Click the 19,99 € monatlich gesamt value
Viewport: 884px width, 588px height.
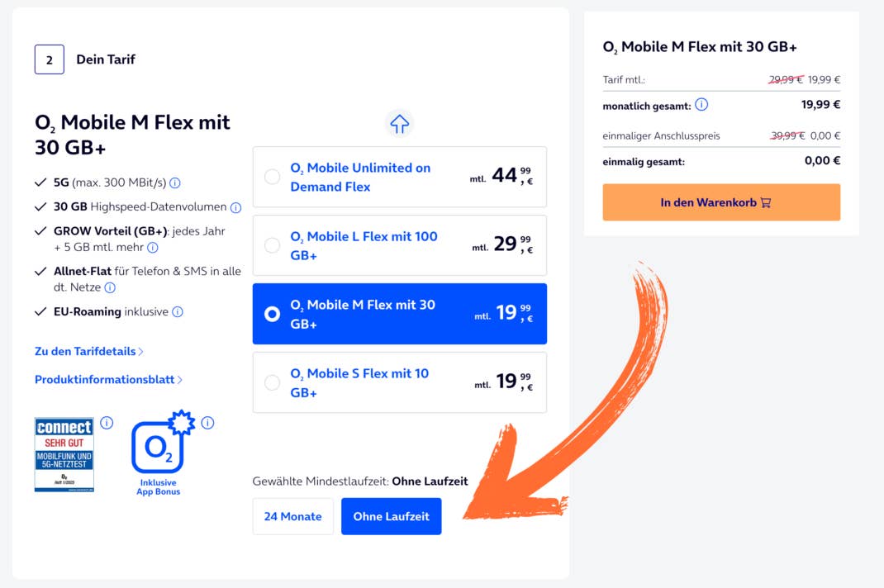(x=820, y=104)
